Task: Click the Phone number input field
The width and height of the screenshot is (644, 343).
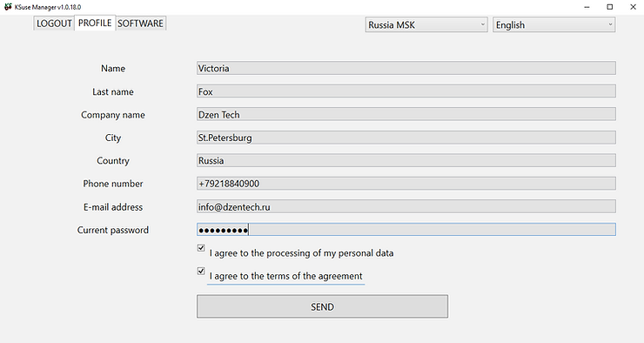Action: (406, 183)
